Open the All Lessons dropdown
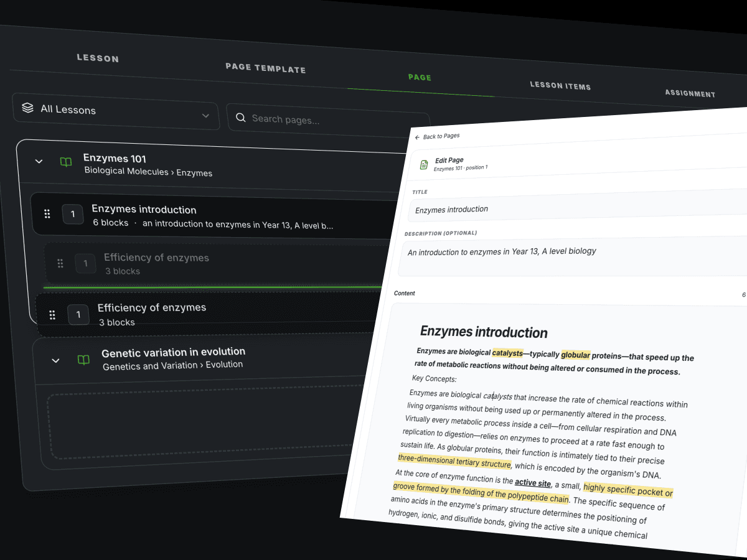 pyautogui.click(x=116, y=111)
